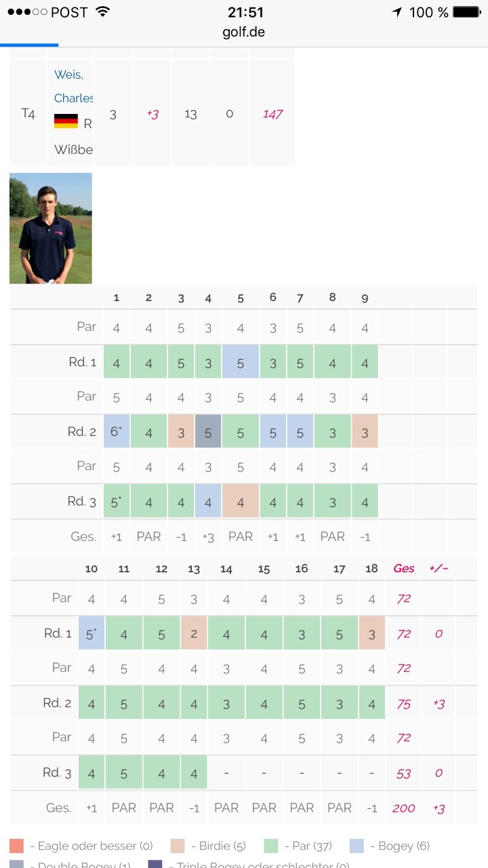Open the player's photo thumbnail
Viewport: 488px width, 868px height.
click(51, 228)
